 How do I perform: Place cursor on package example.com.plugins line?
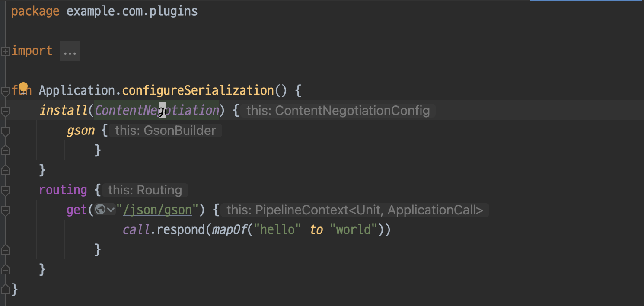point(105,11)
